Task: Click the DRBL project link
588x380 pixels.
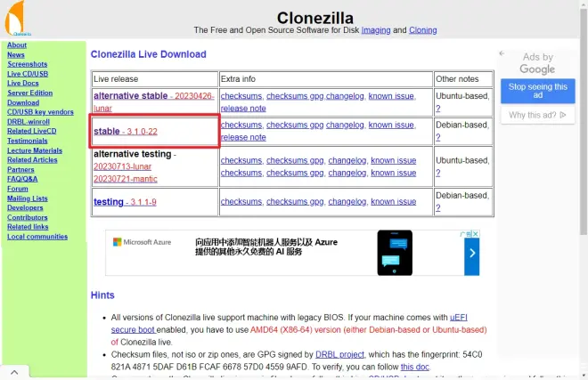Action: point(339,354)
